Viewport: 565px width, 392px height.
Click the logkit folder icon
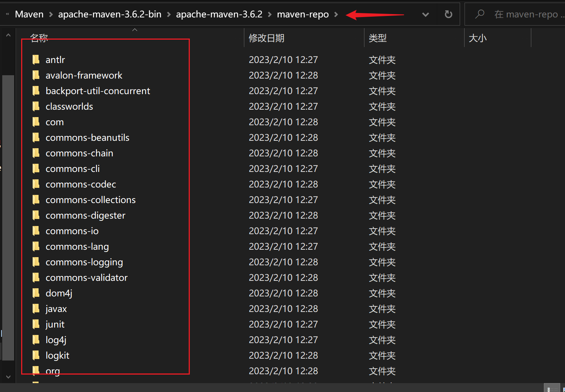coord(36,355)
